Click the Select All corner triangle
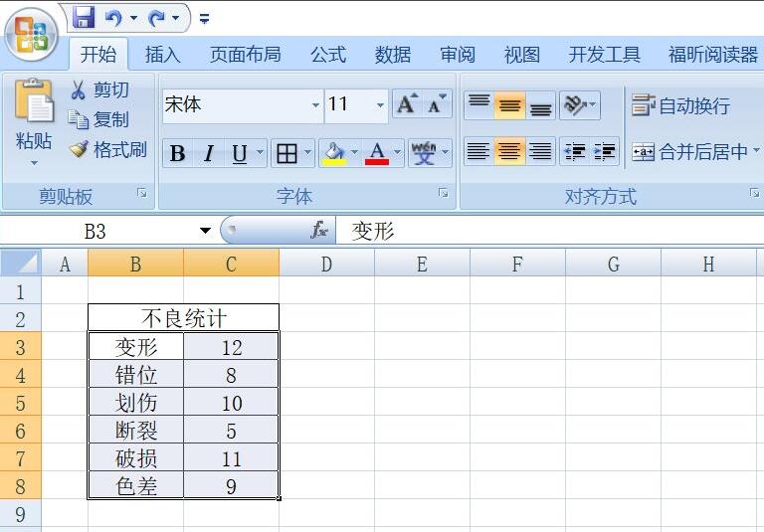This screenshot has height=532, width=764. 21,263
